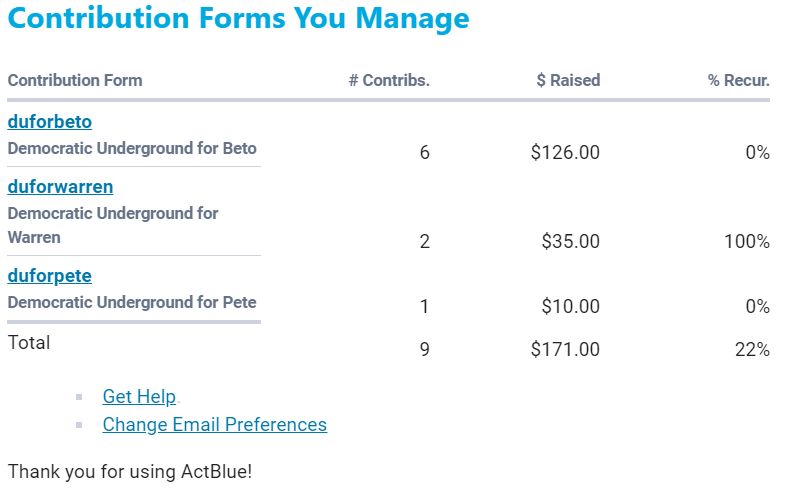Click the % Recur. column header

[x=738, y=80]
